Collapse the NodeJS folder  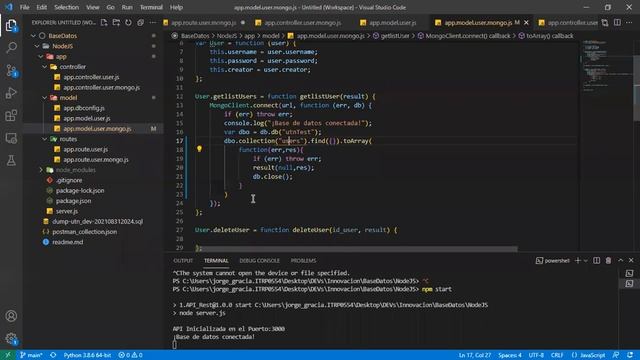click(x=37, y=46)
